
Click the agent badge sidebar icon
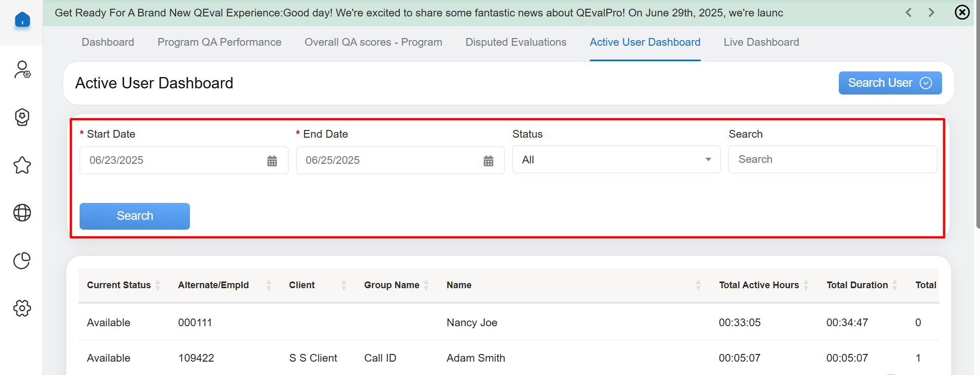pos(22,117)
